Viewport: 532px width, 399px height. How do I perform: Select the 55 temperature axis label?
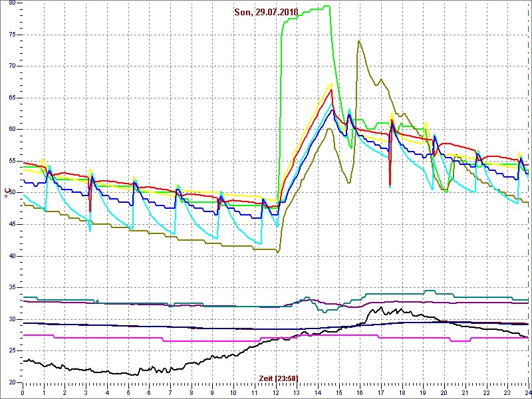pos(12,161)
